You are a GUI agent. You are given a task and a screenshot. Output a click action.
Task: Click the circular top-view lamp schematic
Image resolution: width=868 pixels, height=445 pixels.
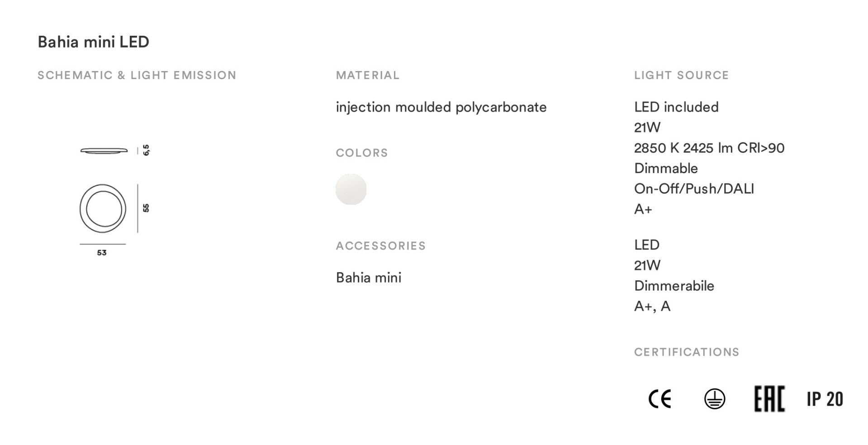[x=103, y=209]
